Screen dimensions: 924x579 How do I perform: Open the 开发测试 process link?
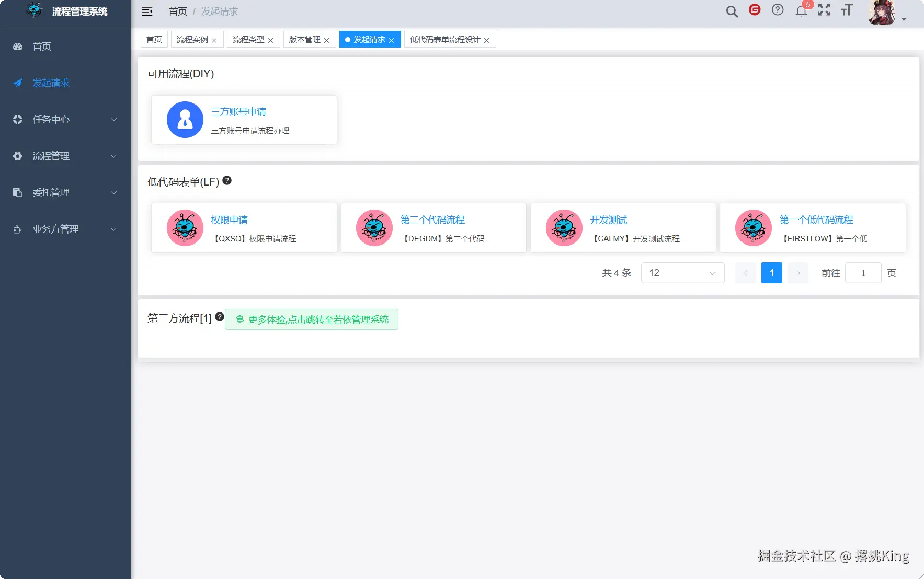tap(608, 219)
